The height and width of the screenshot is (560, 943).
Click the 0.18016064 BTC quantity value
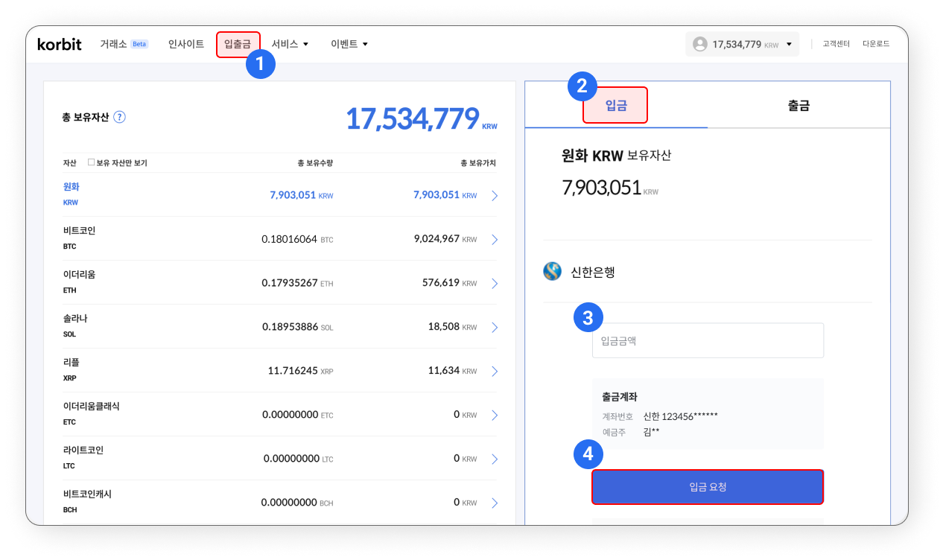pyautogui.click(x=298, y=239)
